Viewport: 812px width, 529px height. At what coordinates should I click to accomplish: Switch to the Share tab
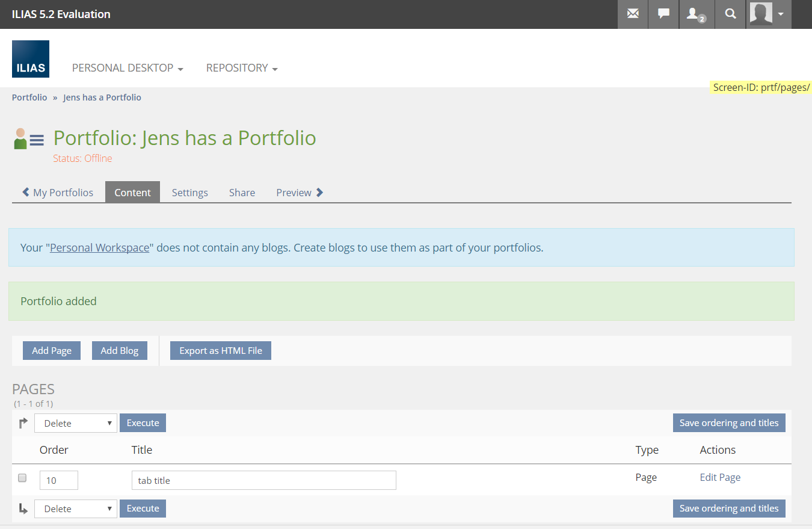click(242, 193)
